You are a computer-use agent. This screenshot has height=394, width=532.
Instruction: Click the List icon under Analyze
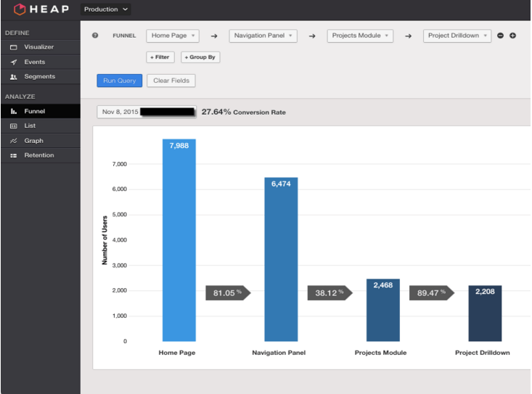13,126
